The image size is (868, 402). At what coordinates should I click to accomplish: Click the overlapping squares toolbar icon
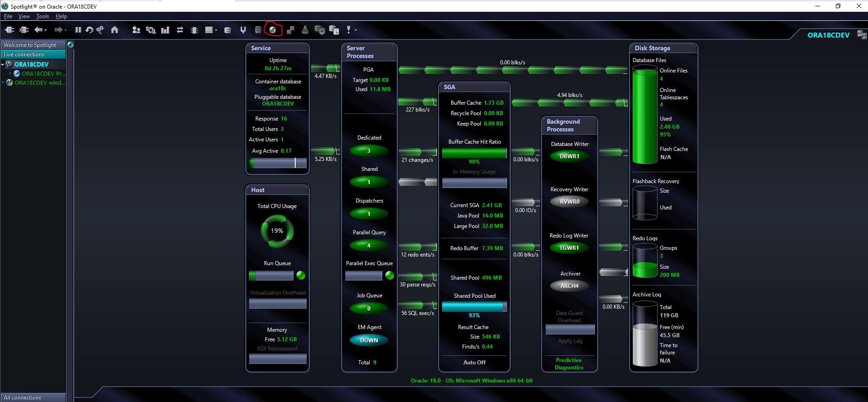point(291,30)
